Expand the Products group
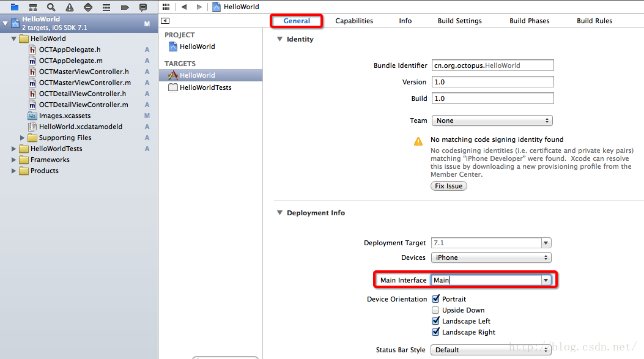The image size is (644, 359). click(13, 171)
